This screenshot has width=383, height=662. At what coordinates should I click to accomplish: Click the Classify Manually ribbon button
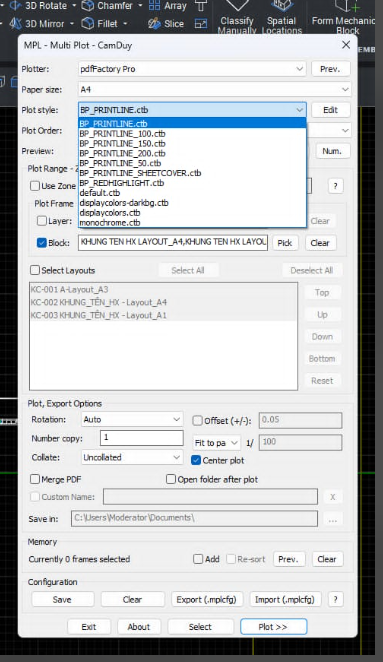(x=237, y=17)
